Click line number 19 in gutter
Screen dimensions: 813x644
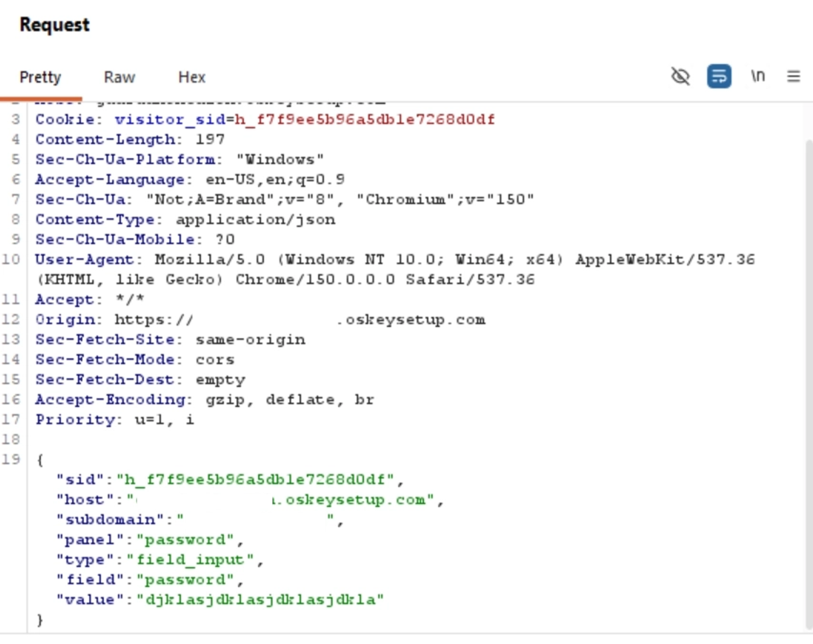coord(11,460)
